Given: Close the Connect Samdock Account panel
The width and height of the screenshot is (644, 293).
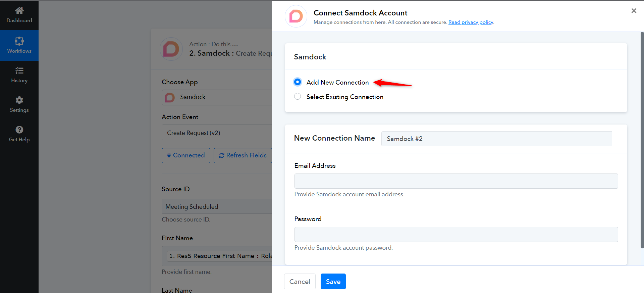Looking at the screenshot, I should [x=634, y=11].
